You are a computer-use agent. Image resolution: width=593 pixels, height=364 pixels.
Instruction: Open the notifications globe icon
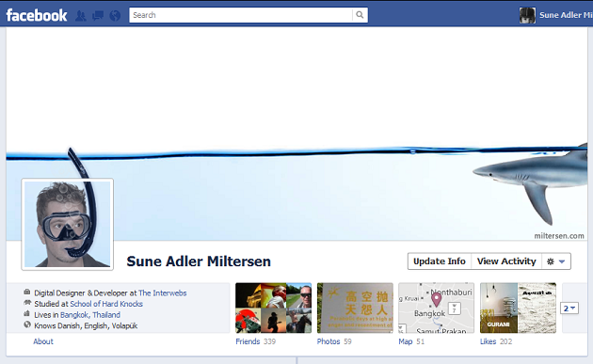[x=115, y=15]
